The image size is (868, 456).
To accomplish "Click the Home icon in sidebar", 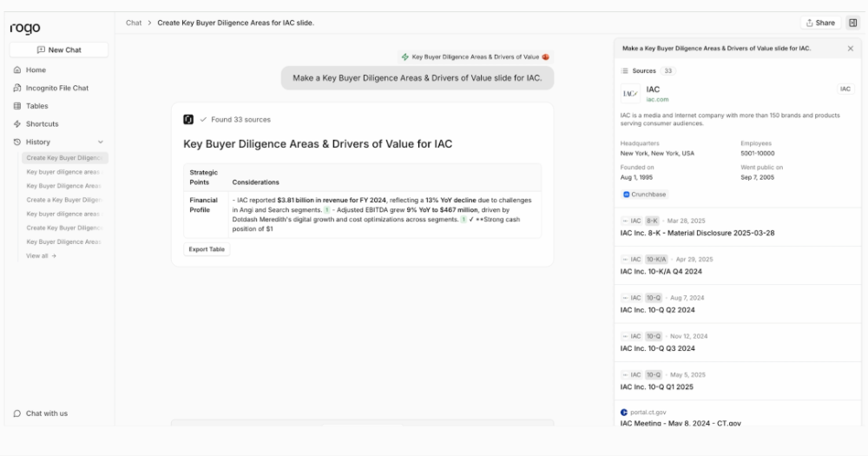I will coord(17,69).
